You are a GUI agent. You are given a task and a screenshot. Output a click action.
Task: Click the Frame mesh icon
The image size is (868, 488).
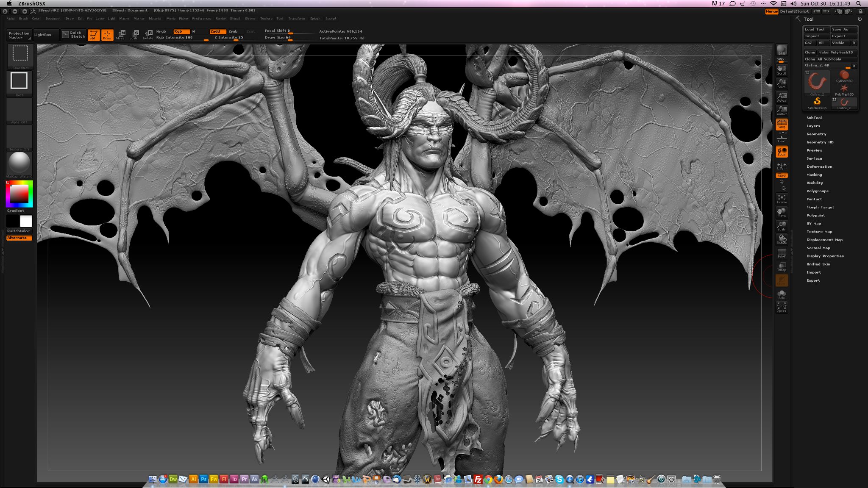pos(782,199)
